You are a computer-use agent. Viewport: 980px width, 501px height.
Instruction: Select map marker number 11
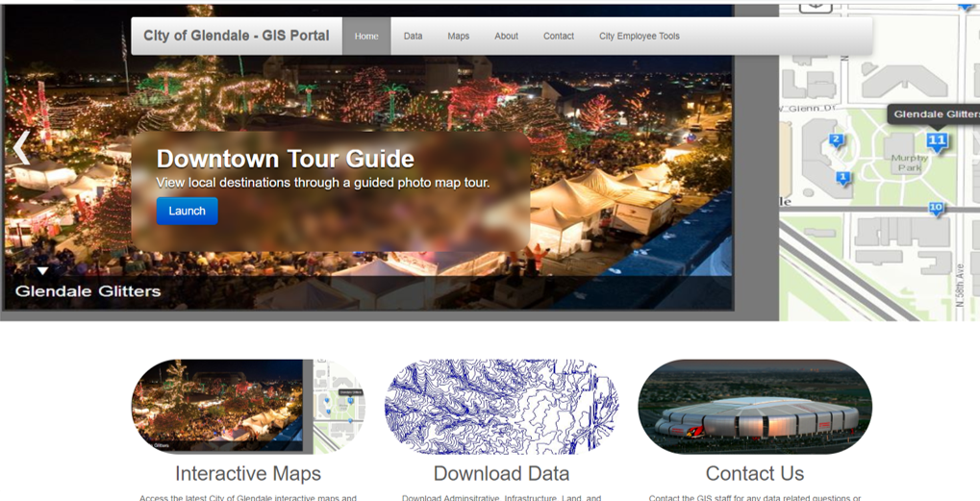[x=937, y=141]
